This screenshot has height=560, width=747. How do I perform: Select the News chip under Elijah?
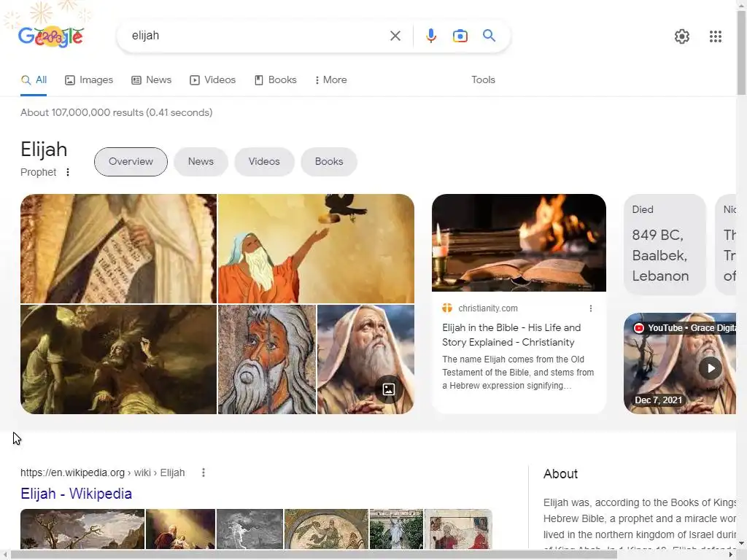(201, 161)
